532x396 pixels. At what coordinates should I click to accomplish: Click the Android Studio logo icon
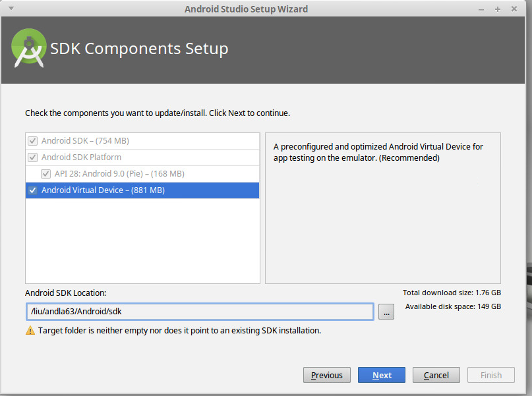point(29,48)
